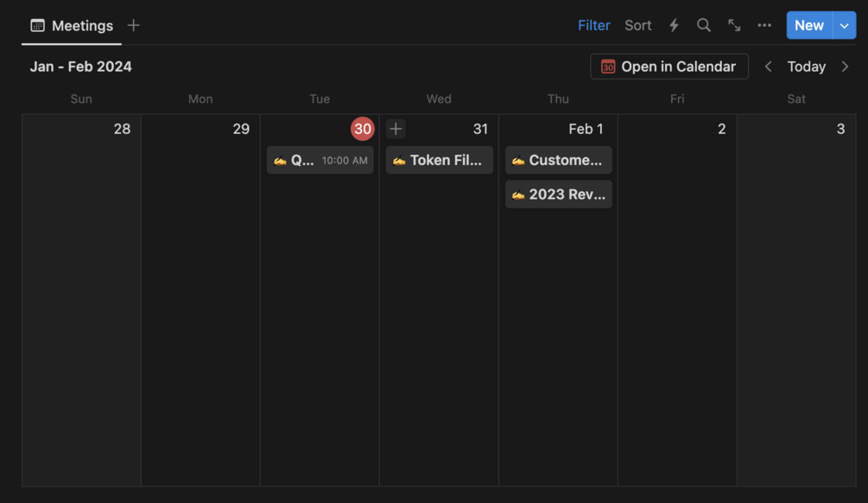Select the highlighted date 30
Viewport: 868px width, 503px height.
[x=362, y=129]
